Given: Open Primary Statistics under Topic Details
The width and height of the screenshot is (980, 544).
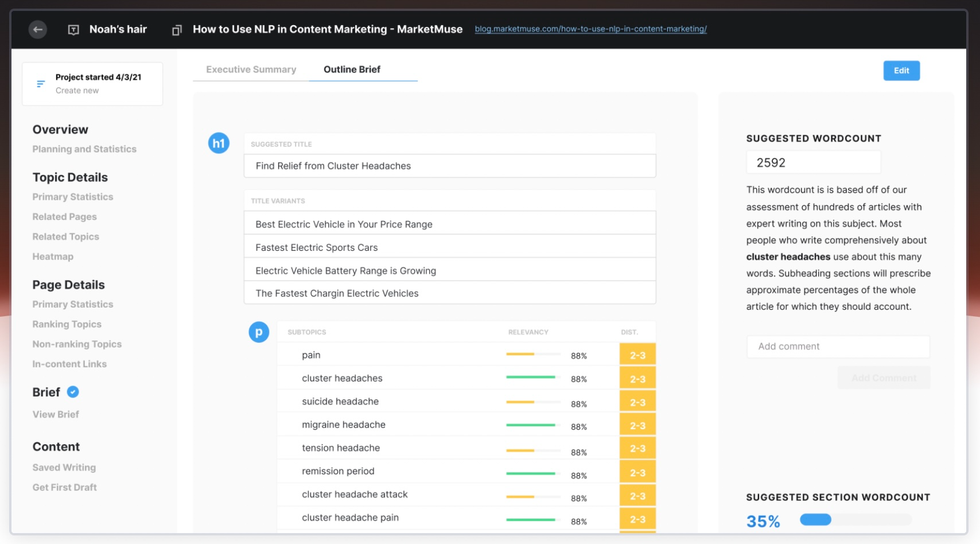Looking at the screenshot, I should [73, 197].
